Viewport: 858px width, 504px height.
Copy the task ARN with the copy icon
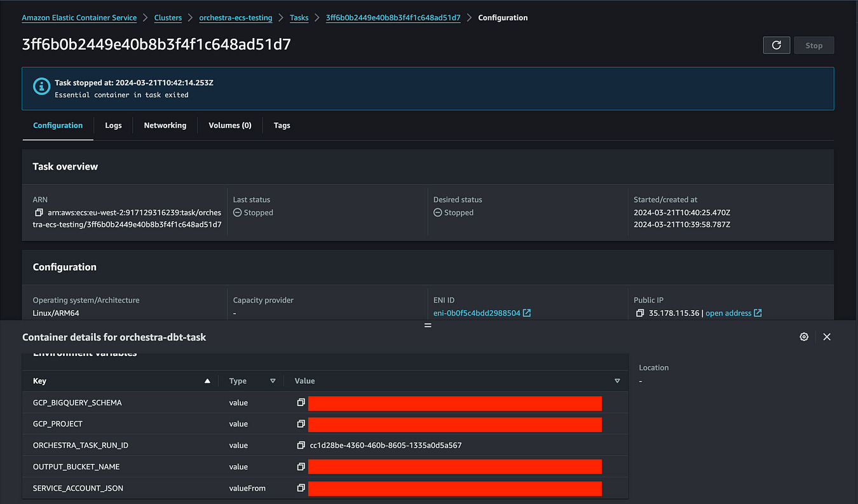[39, 212]
